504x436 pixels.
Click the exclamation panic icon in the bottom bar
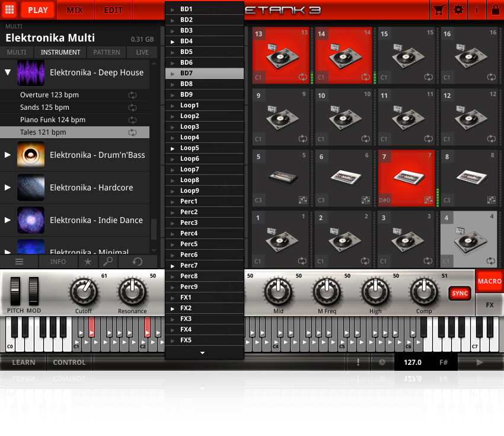point(358,362)
